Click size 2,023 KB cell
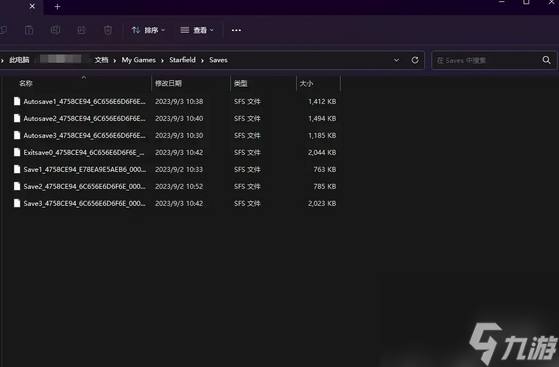The image size is (559, 367). (x=322, y=203)
